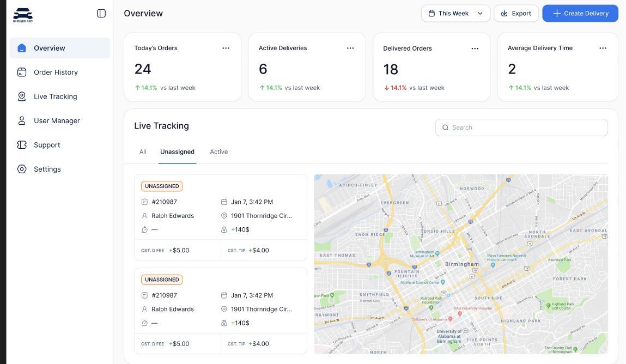626x364 pixels.
Task: Open Active Deliveries card options menu
Action: pyautogui.click(x=350, y=48)
